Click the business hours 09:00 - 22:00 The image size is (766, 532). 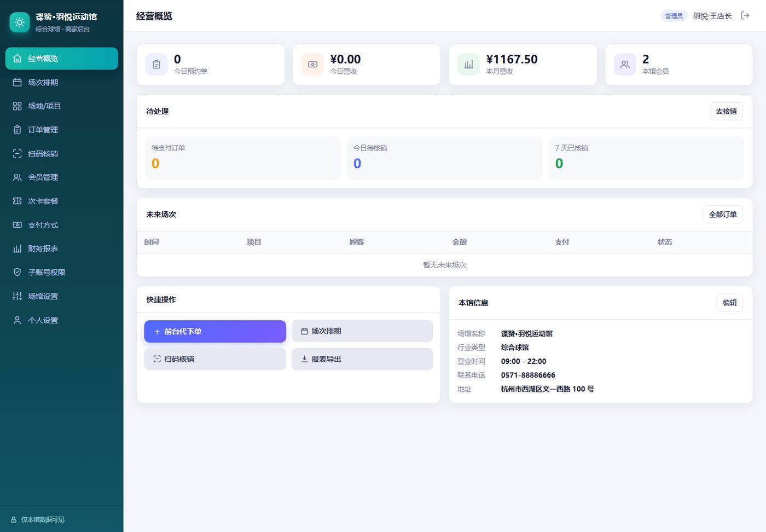(524, 361)
